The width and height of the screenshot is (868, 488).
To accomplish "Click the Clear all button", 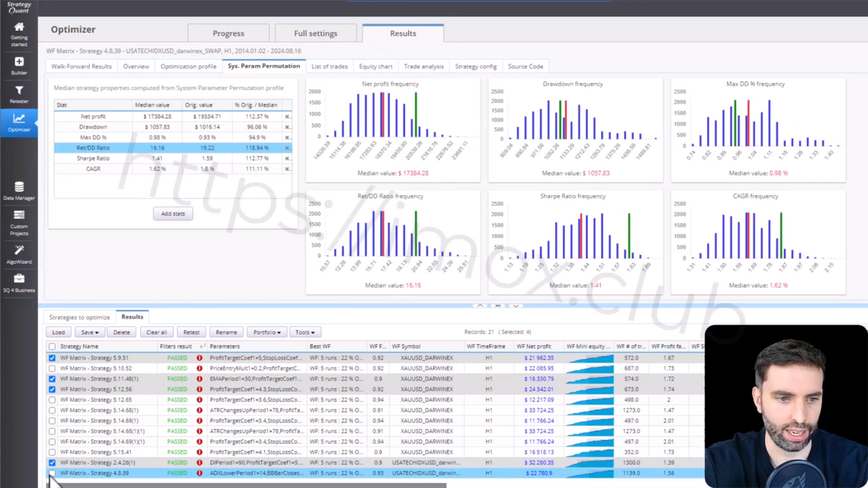I will tap(156, 332).
